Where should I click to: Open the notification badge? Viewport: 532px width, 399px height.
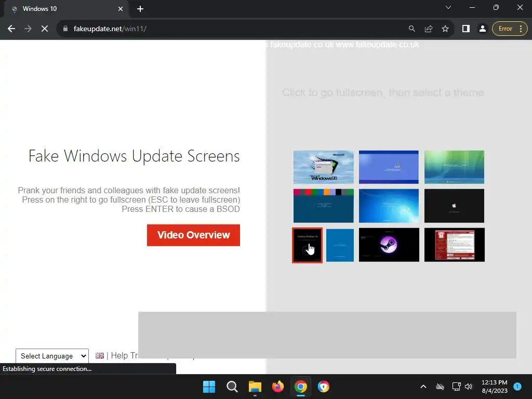517,387
